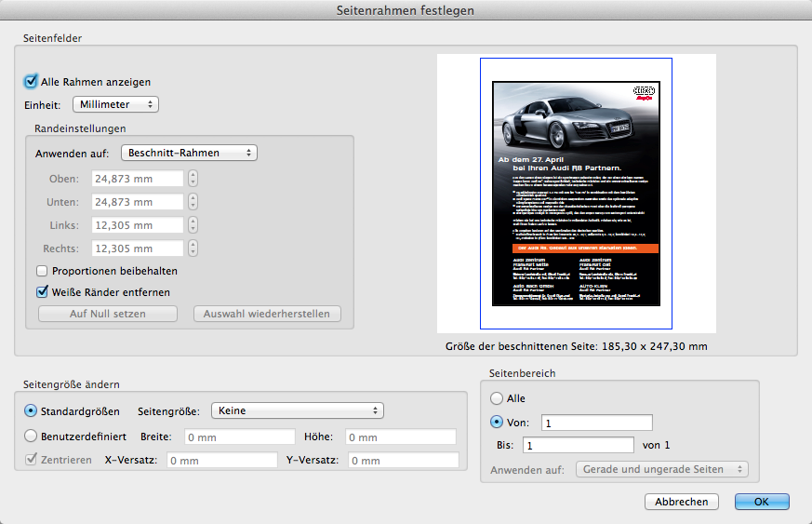Select the Benutzerdefiniert radio button
The width and height of the screenshot is (812, 524).
coord(32,436)
